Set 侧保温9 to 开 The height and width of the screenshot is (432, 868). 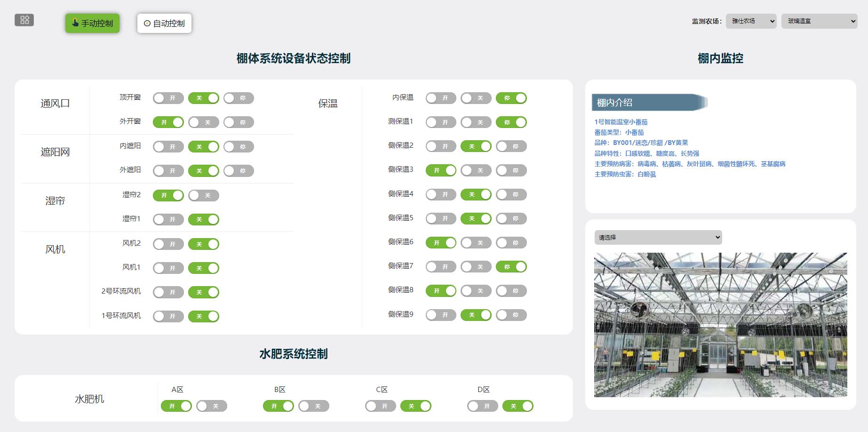tap(441, 315)
